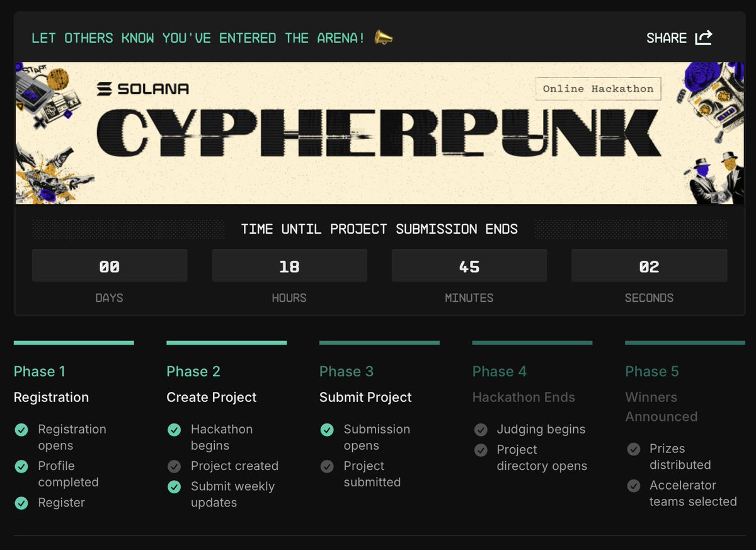Viewport: 756px width, 550px height.
Task: Click the 18 hours countdown box
Action: 289,266
